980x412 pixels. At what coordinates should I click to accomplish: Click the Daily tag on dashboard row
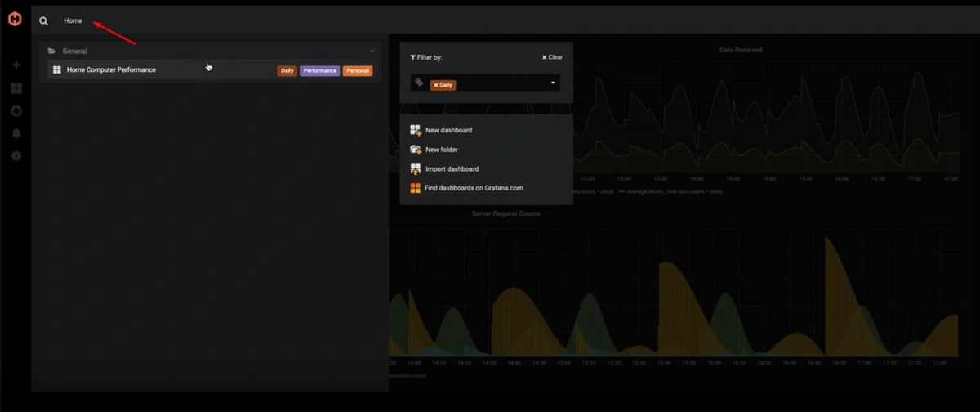coord(287,71)
